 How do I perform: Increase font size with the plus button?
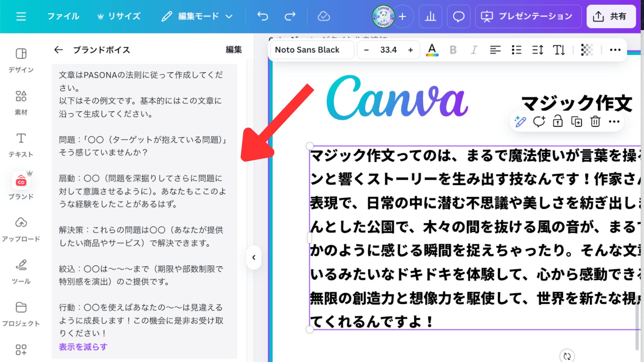[x=410, y=50]
